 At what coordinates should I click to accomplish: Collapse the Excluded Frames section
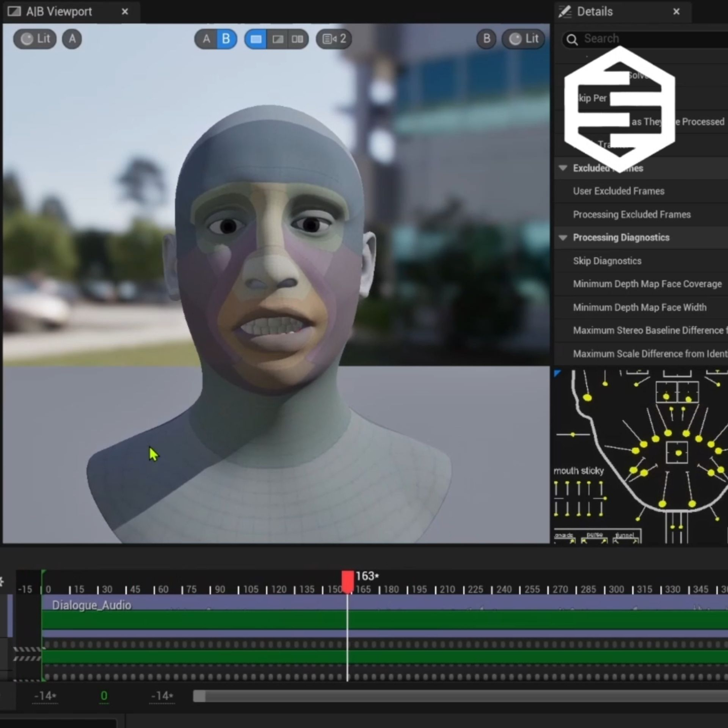(x=563, y=168)
